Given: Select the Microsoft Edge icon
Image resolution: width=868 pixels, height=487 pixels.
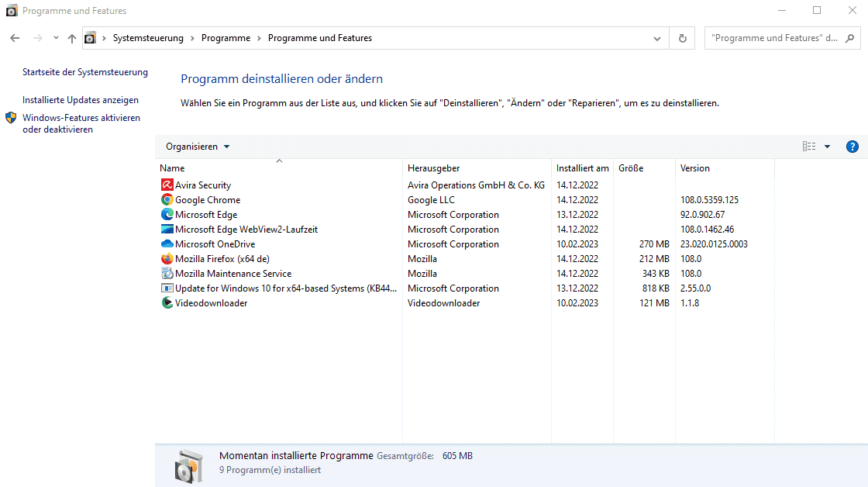Looking at the screenshot, I should [165, 214].
